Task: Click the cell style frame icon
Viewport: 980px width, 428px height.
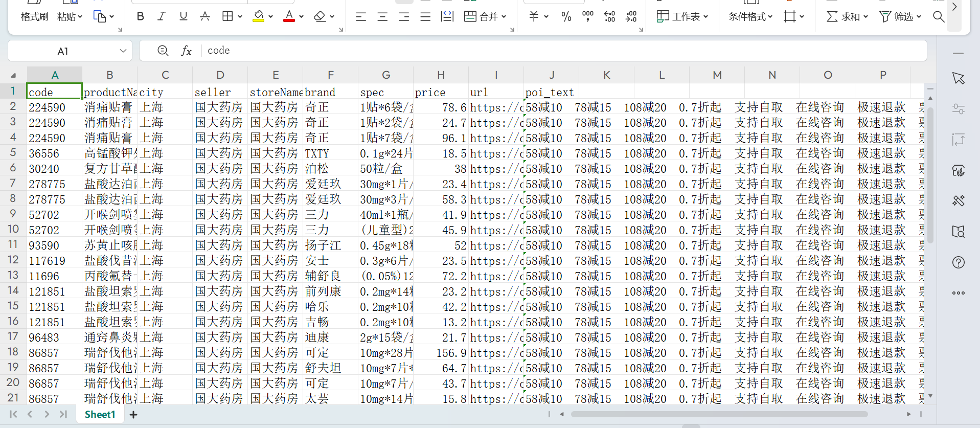Action: (x=790, y=17)
